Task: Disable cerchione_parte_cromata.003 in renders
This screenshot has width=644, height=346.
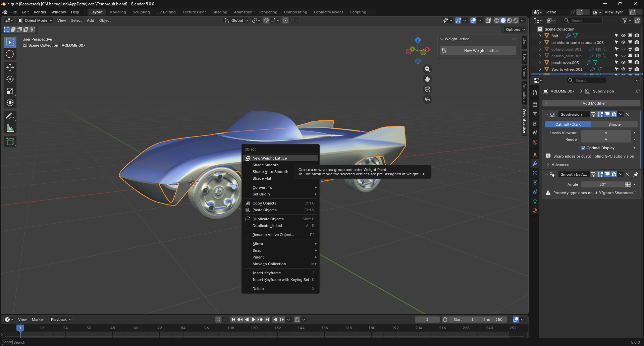Action: coord(637,42)
